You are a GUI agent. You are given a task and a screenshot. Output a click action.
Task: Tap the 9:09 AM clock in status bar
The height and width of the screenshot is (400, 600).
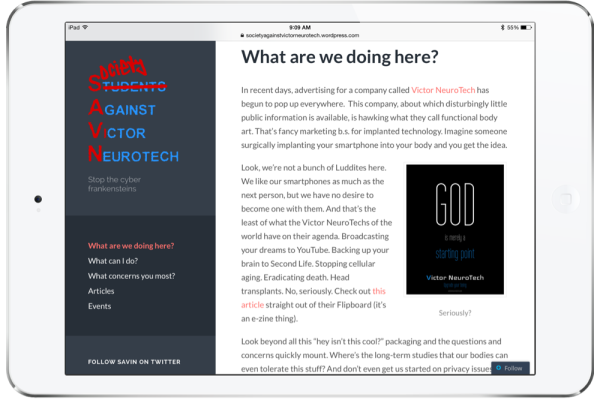click(300, 27)
